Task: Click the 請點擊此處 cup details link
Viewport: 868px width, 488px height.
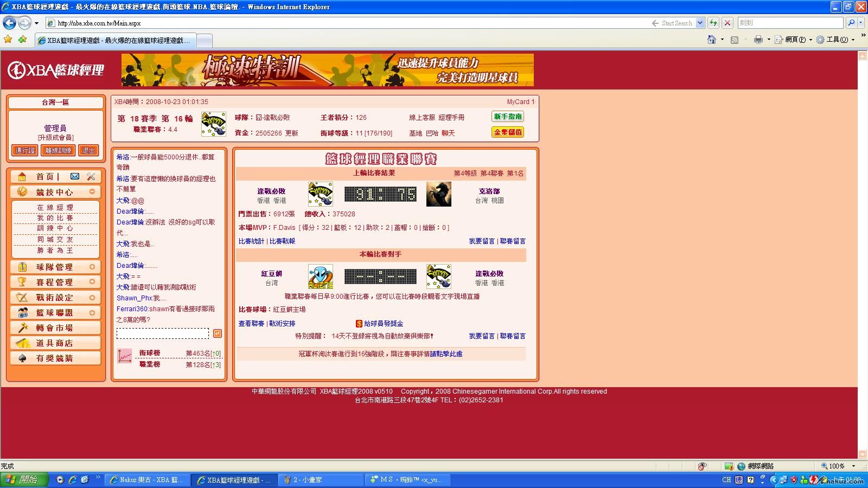Action: (446, 354)
